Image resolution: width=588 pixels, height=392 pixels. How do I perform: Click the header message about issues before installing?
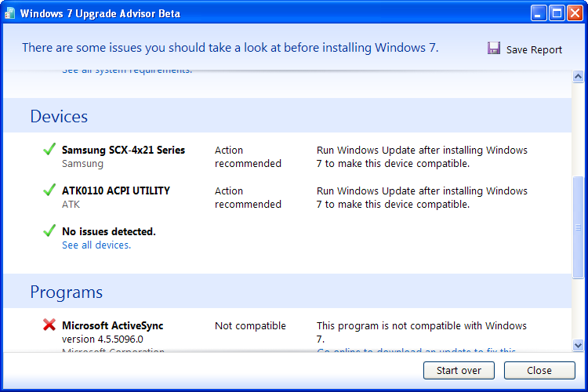[x=230, y=48]
